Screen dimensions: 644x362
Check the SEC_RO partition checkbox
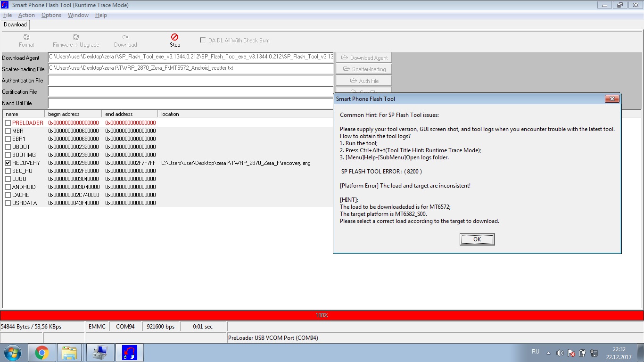click(x=8, y=171)
